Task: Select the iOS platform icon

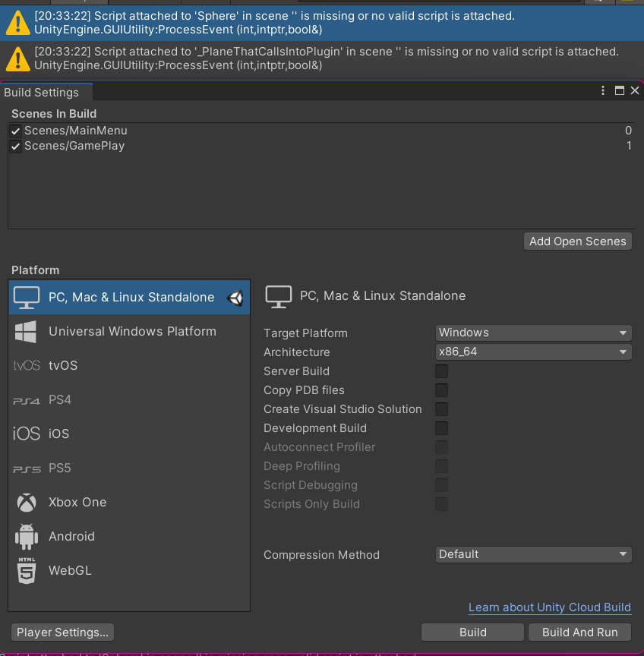Action: coord(26,434)
